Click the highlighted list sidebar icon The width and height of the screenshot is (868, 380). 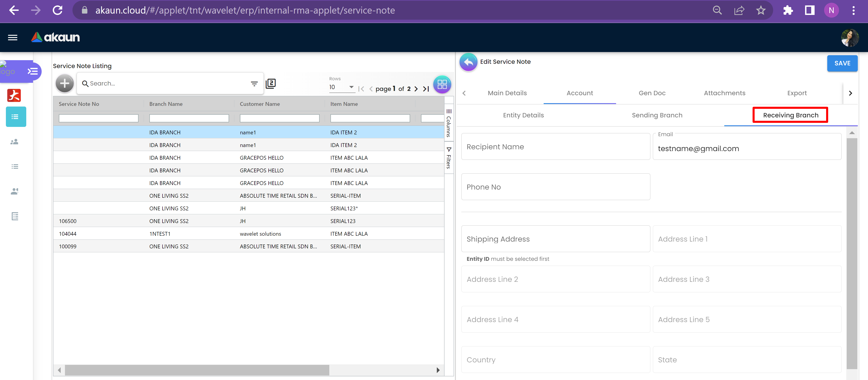15,116
